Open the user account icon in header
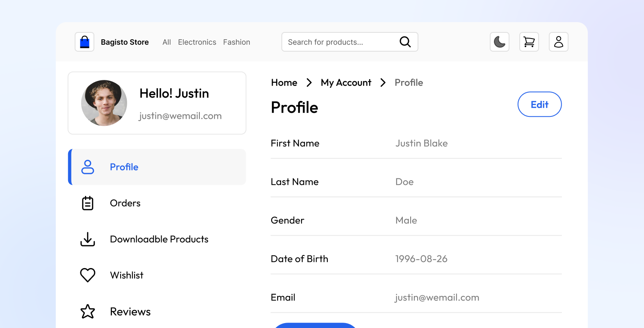 click(x=559, y=42)
